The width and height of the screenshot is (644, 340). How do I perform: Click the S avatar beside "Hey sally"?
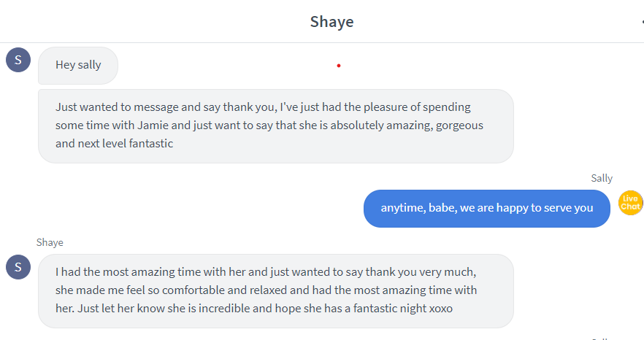[18, 60]
